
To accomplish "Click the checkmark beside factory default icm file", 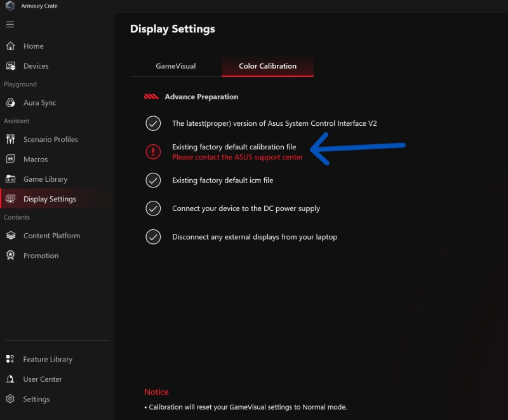I will 153,180.
